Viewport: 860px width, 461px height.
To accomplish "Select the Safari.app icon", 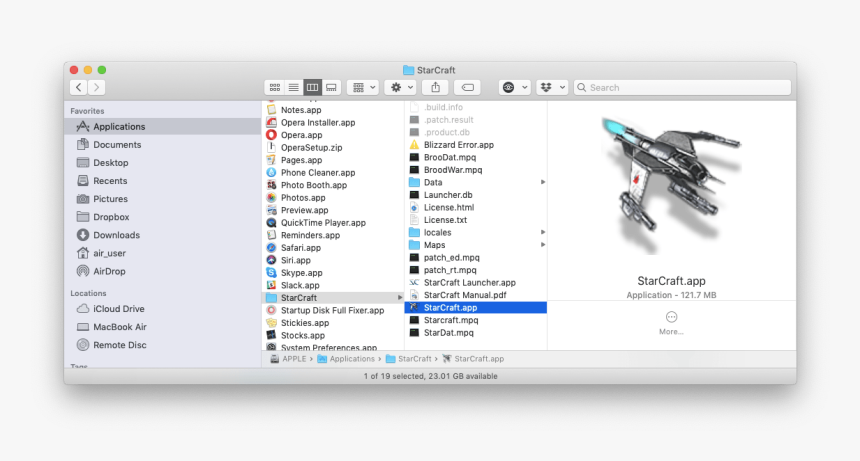I will (x=271, y=248).
